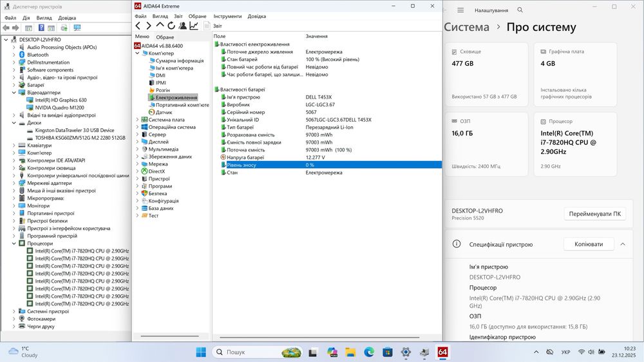Click Device Manager properties toolbar icon
644x362 pixels.
(x=28, y=28)
